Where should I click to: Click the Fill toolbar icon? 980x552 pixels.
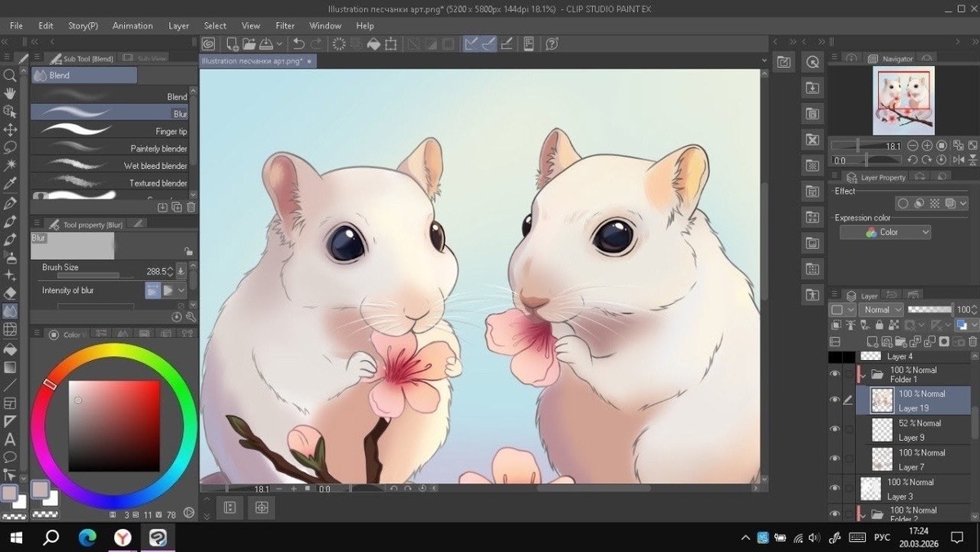pos(373,43)
